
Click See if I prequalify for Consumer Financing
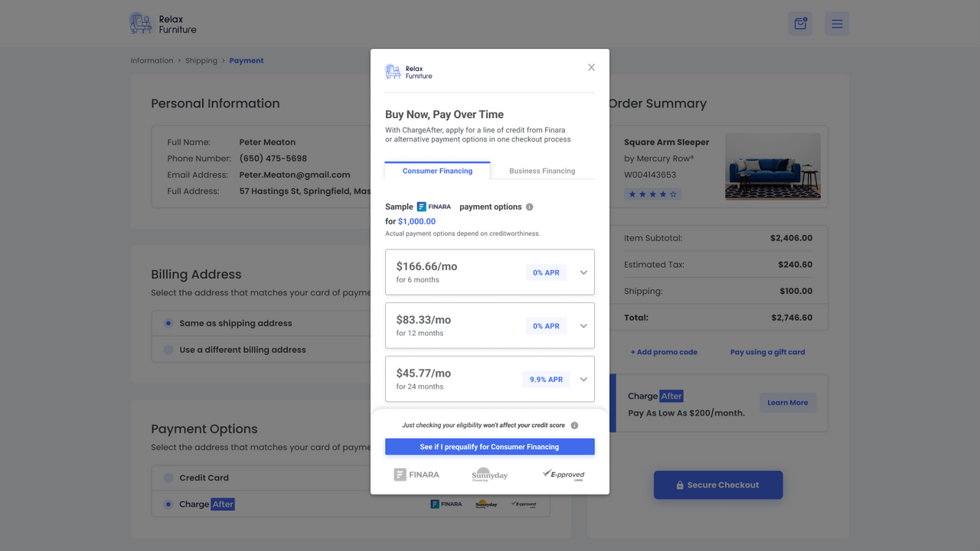point(490,447)
